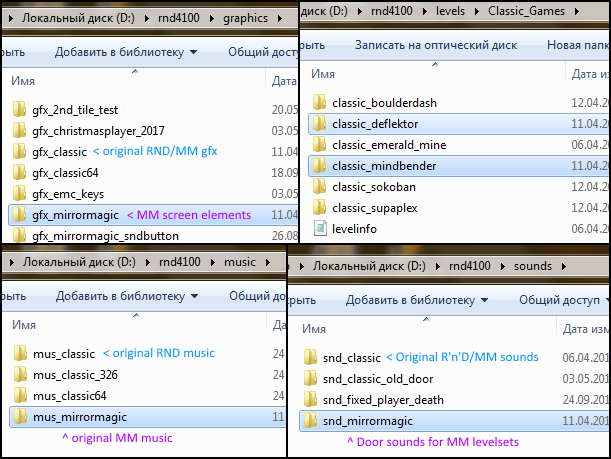Click the snd_fixed_player_death folder icon

coord(311,399)
